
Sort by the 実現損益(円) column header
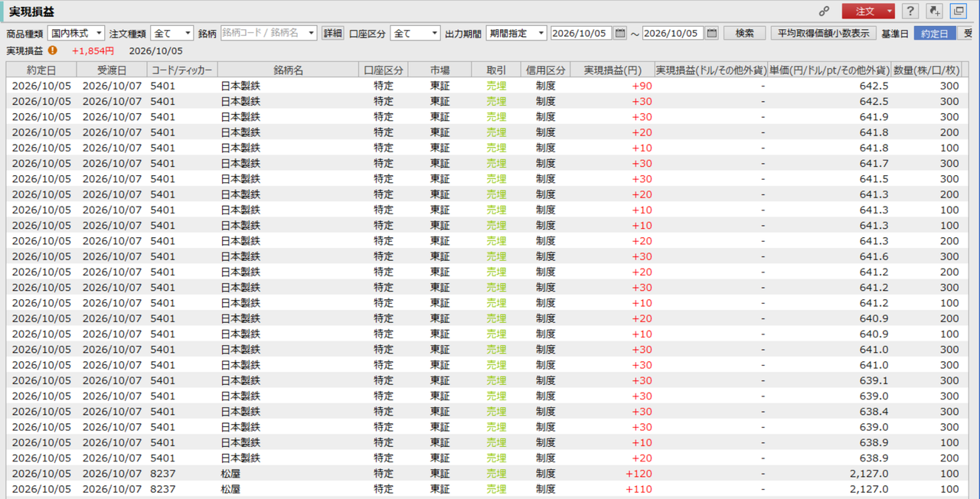pyautogui.click(x=612, y=70)
